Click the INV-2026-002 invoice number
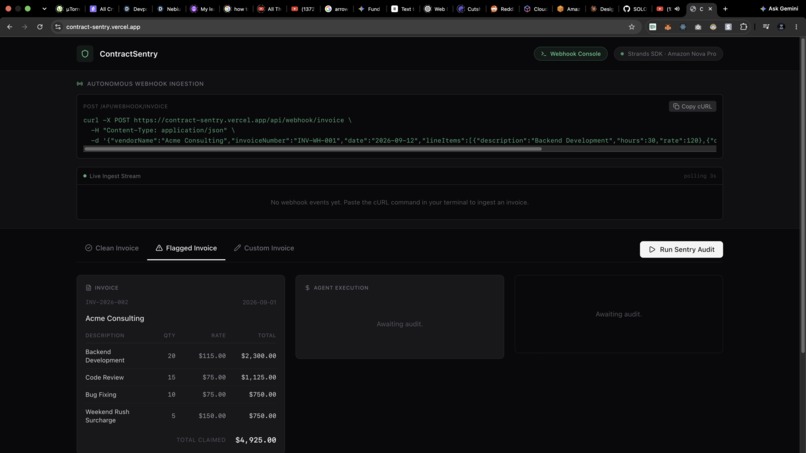Viewport: 806px width, 453px height. (107, 302)
